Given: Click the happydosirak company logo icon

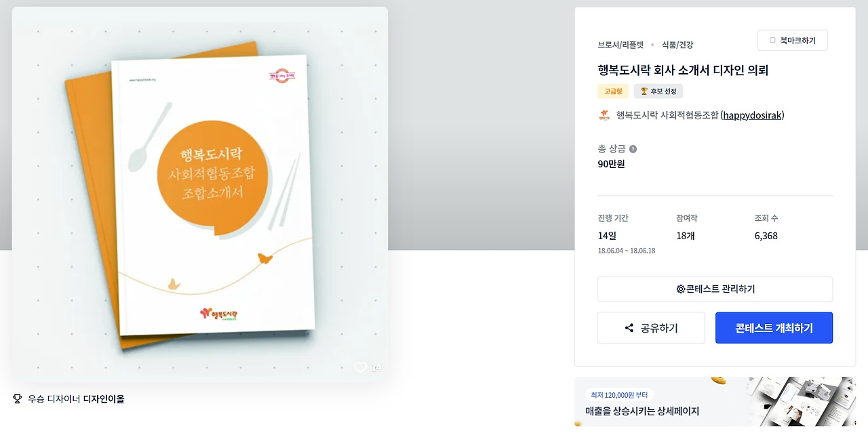Looking at the screenshot, I should 604,115.
